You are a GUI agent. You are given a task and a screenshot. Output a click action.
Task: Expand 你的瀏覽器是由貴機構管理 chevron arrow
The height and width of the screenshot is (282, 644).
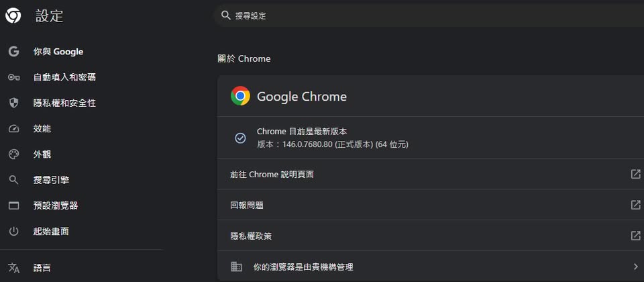(x=635, y=267)
